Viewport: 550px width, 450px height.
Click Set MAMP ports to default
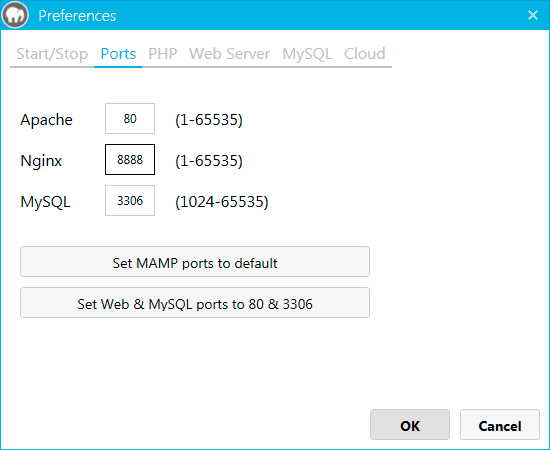point(195,262)
